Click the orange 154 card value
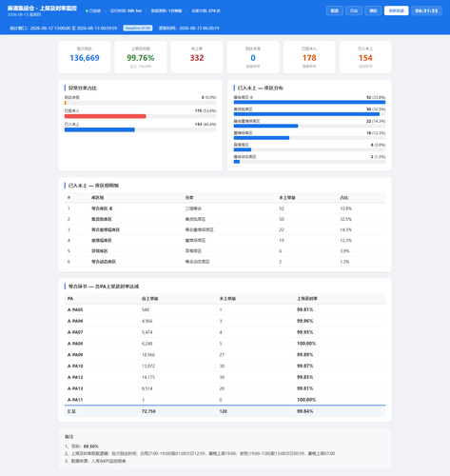This screenshot has height=476, width=450. coord(365,58)
